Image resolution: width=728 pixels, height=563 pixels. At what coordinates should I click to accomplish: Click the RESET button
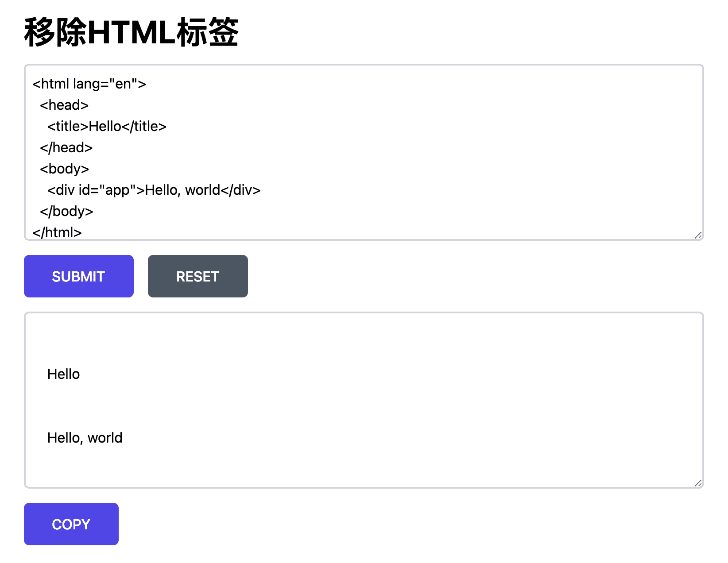[x=197, y=276]
